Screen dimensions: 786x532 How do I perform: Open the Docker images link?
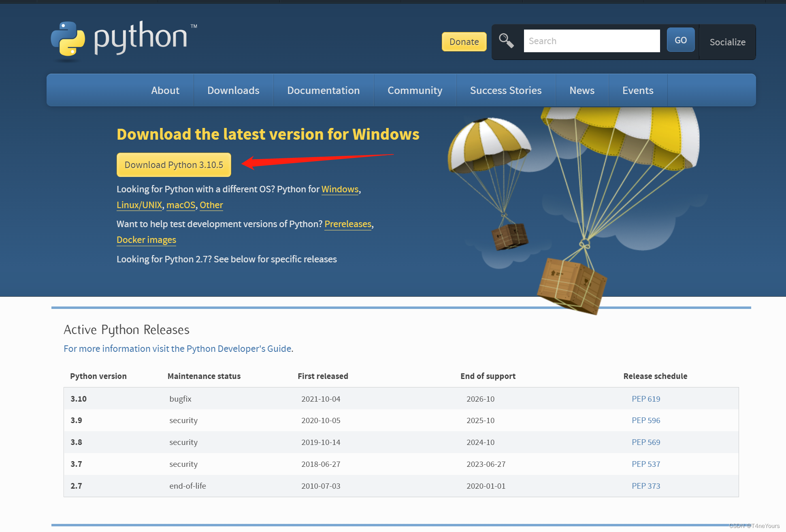[x=146, y=240]
